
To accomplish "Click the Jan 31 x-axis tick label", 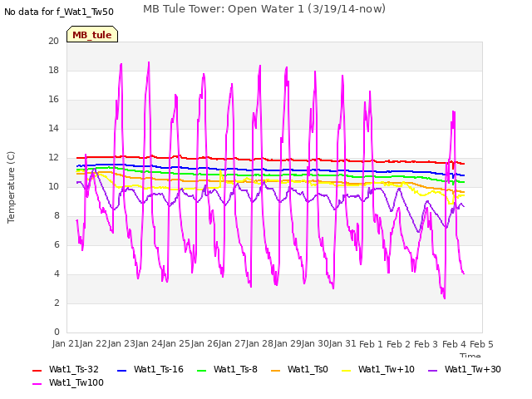I will [343, 343].
